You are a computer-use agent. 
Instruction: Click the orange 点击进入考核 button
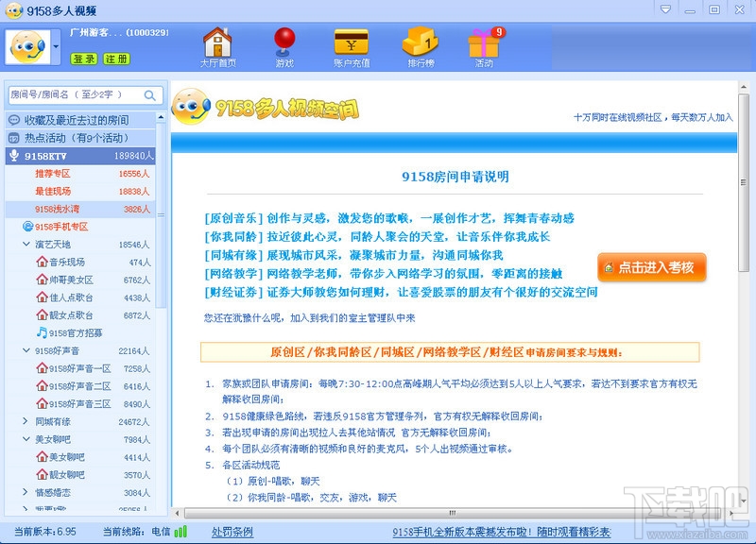point(652,267)
